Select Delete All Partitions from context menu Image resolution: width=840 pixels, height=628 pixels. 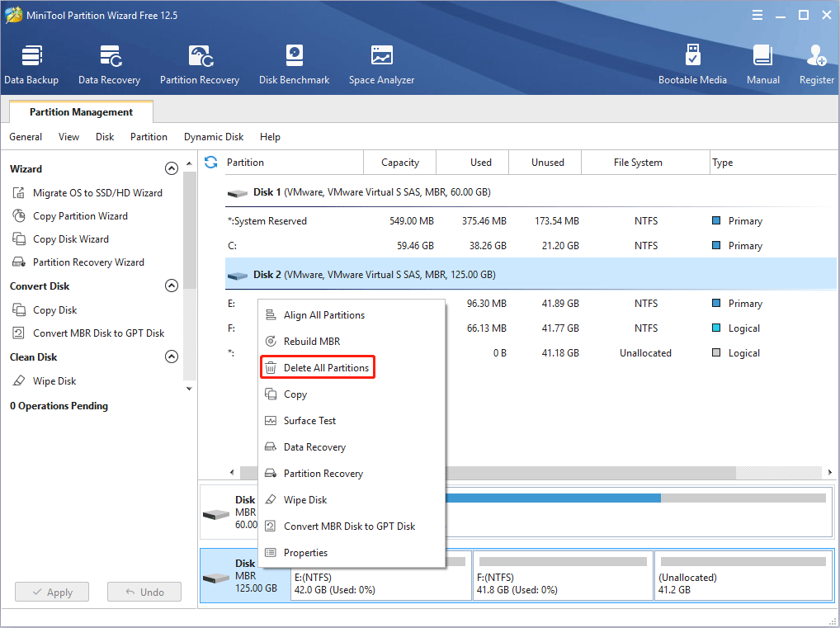click(x=326, y=368)
